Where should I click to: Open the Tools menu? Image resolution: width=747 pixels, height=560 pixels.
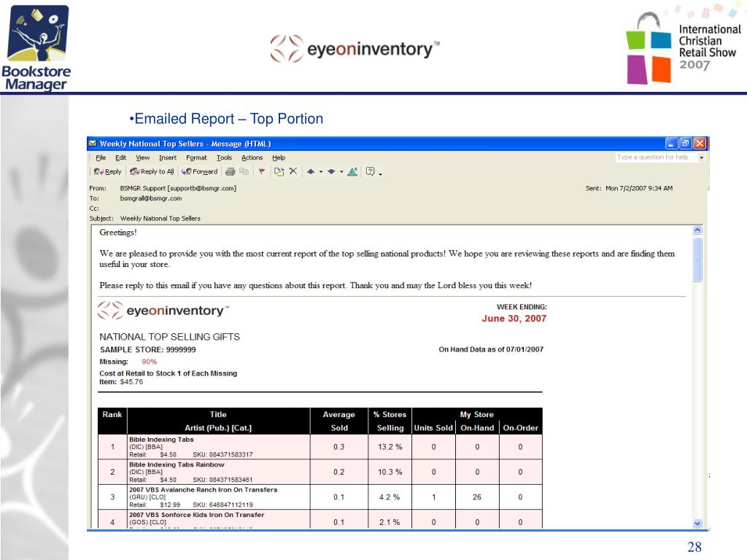pyautogui.click(x=224, y=157)
